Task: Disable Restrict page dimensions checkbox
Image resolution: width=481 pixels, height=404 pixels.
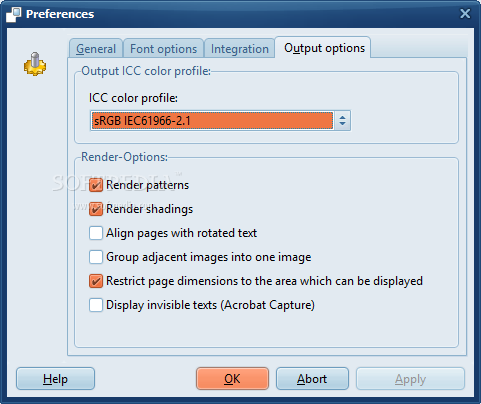Action: click(x=96, y=281)
